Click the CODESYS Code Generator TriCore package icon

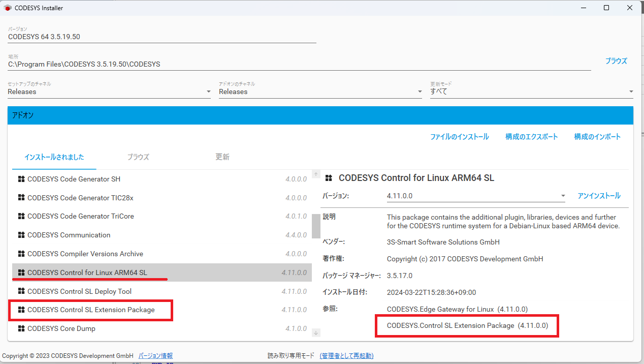pos(20,216)
